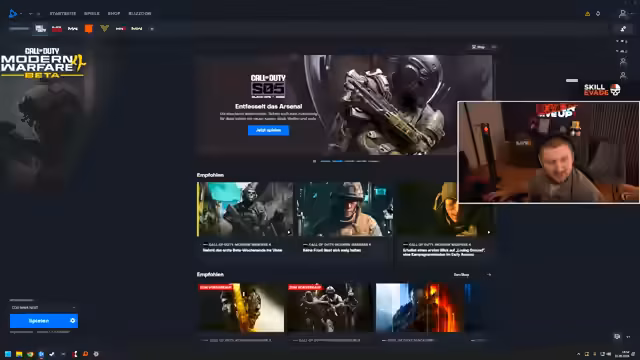This screenshot has width=640, height=360.
Task: Open game settings gear beside Spielen
Action: tap(73, 321)
